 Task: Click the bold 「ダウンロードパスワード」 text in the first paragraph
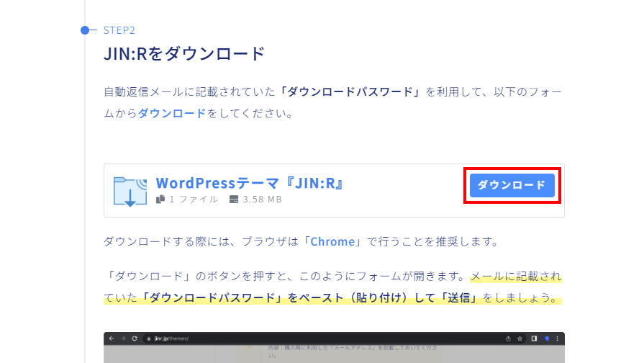click(x=350, y=91)
